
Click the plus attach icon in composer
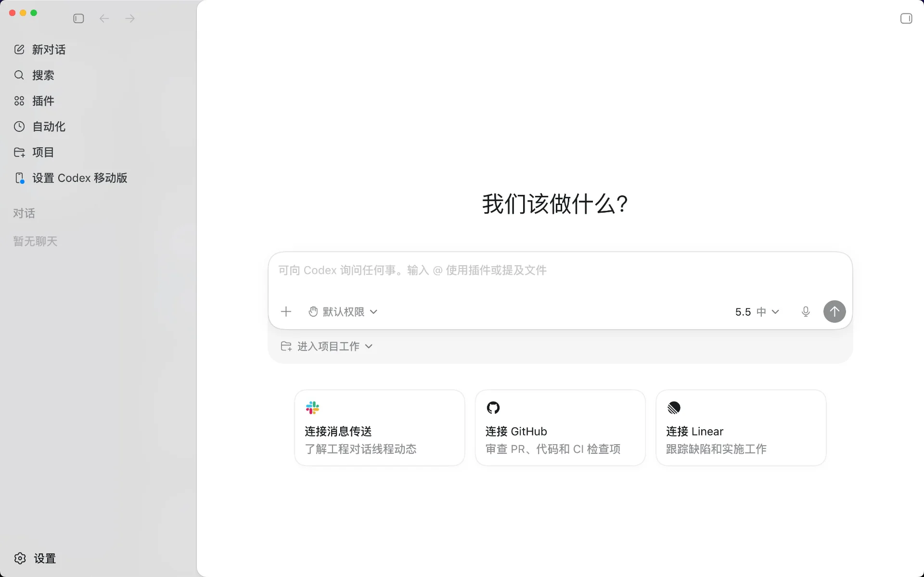point(286,312)
